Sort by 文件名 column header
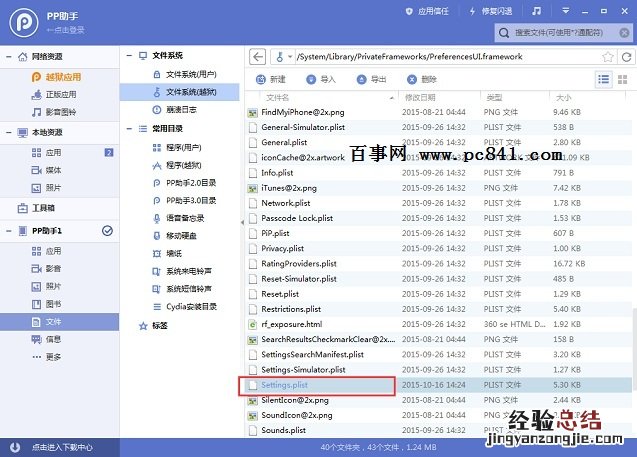This screenshot has width=637, height=457. (x=277, y=97)
